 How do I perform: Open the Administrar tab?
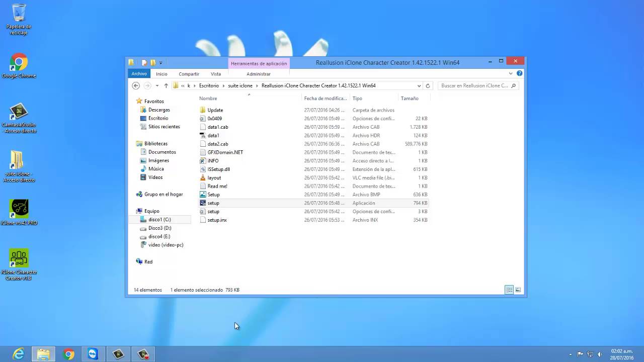click(x=259, y=74)
